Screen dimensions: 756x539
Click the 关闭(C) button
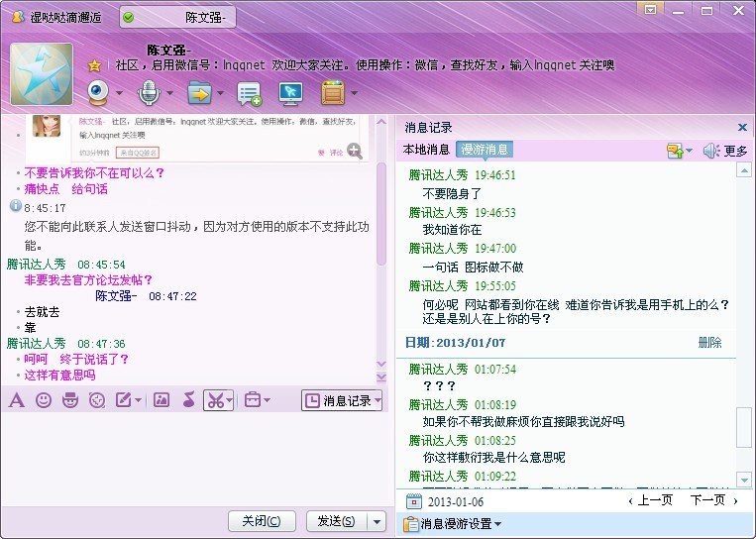point(262,521)
